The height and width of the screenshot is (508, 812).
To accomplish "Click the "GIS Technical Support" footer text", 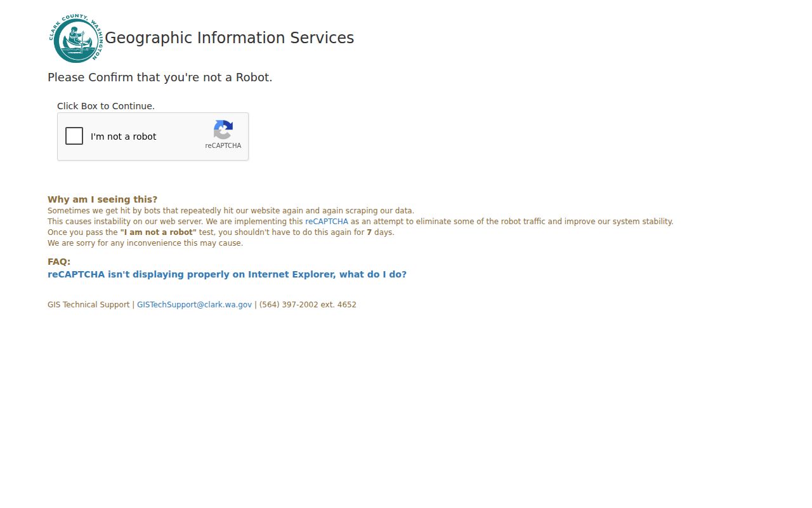I will click(x=89, y=305).
